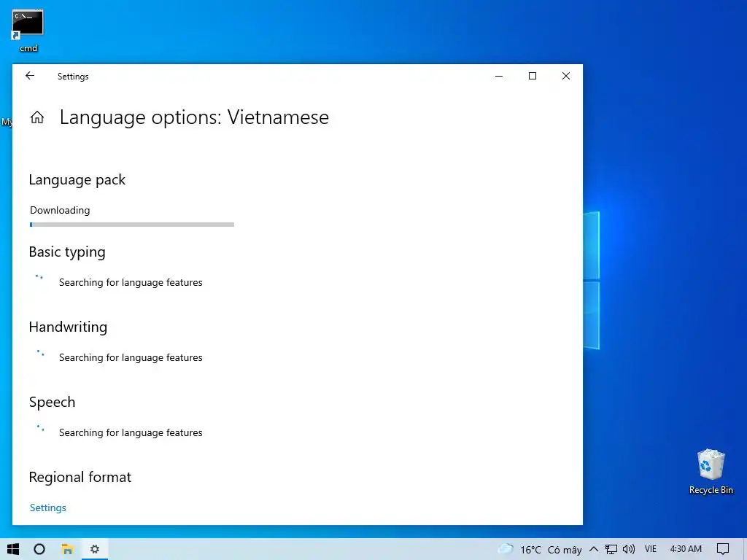This screenshot has height=560, width=747.
Task: Open Recycle Bin on the desktop
Action: click(x=711, y=472)
